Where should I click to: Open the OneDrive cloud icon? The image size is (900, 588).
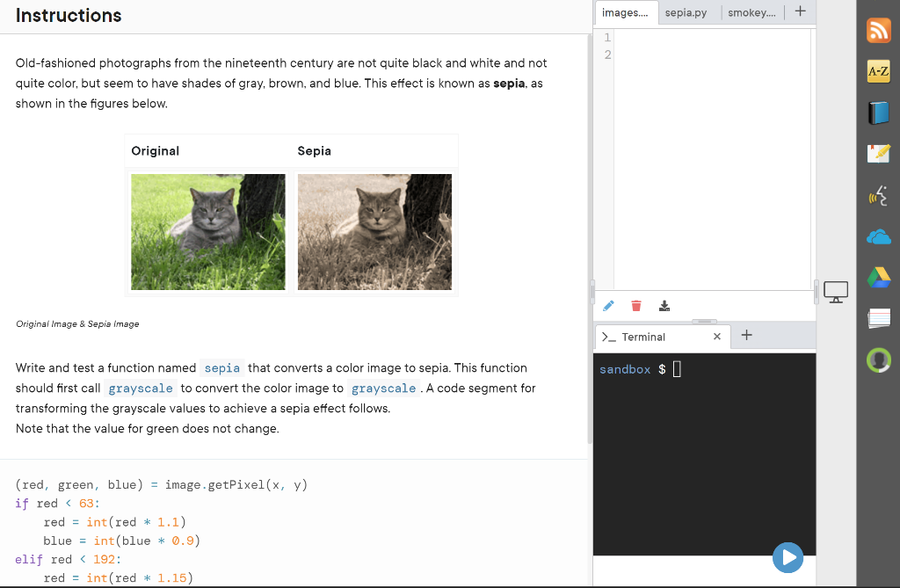(878, 236)
